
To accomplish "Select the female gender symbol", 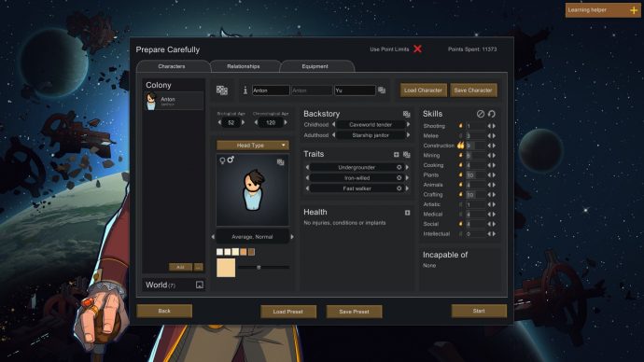I will click(222, 160).
